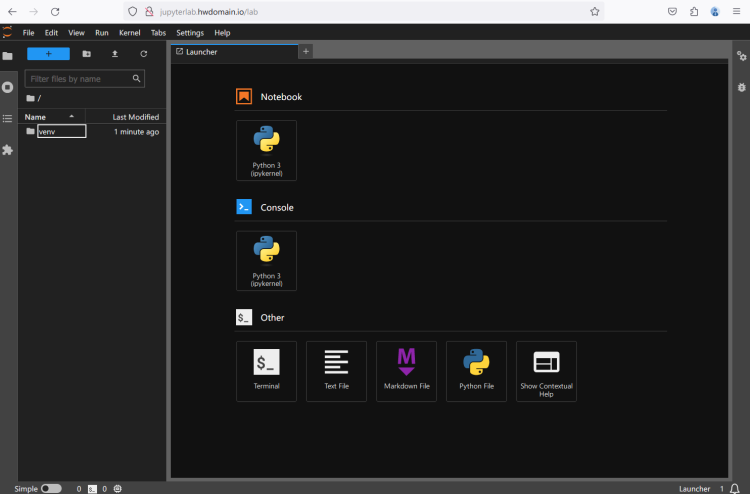Click the Upload Files arrow icon
Viewport: 750px width, 494px height.
tap(115, 54)
